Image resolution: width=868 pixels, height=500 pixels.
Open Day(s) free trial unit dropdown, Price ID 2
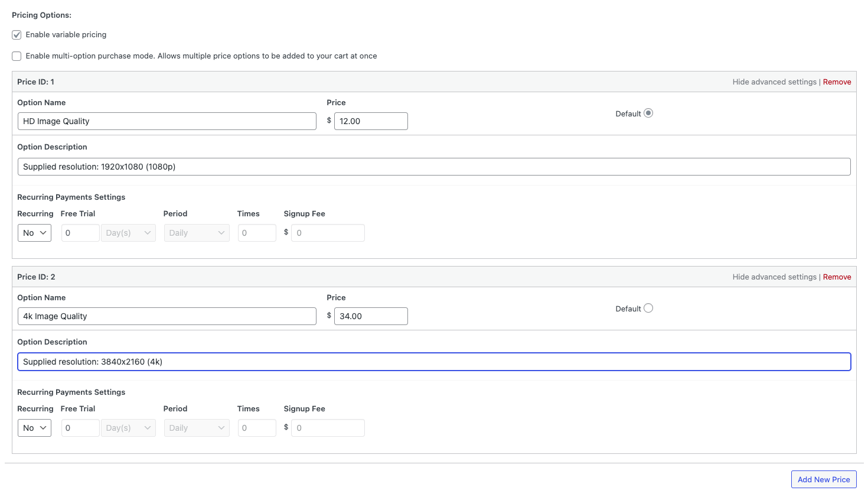point(128,428)
